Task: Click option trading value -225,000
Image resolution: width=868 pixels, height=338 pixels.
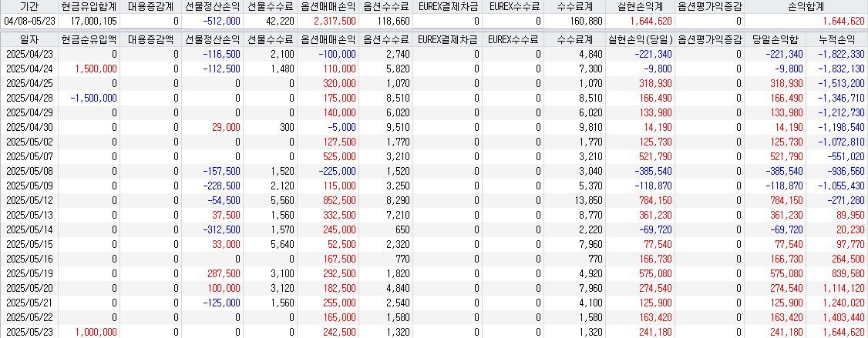Action: 337,171
